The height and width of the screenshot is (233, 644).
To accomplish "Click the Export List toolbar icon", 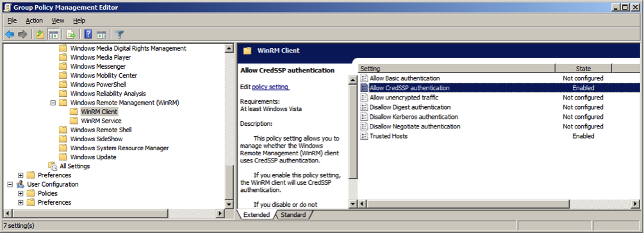I will (70, 35).
